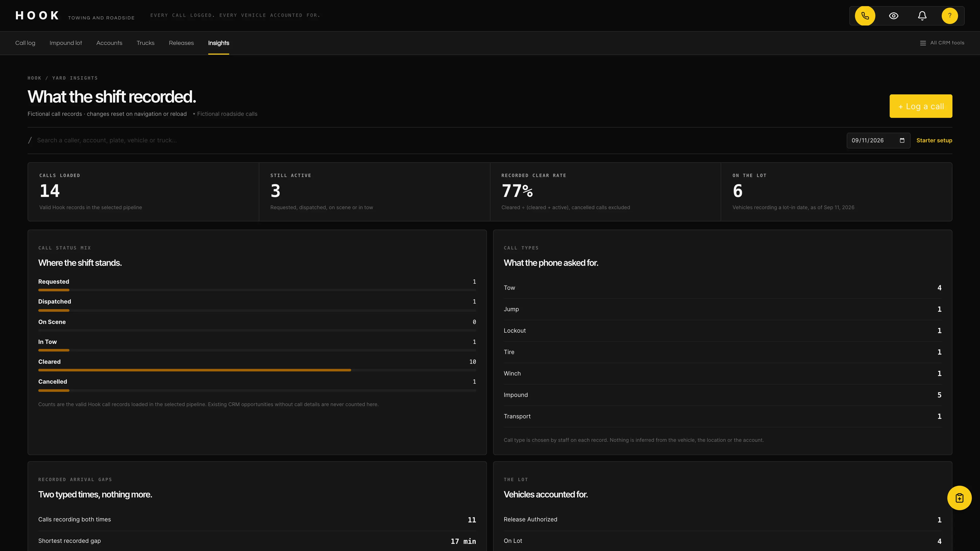Click the Requested status progress bar
980x551 pixels.
(x=257, y=290)
